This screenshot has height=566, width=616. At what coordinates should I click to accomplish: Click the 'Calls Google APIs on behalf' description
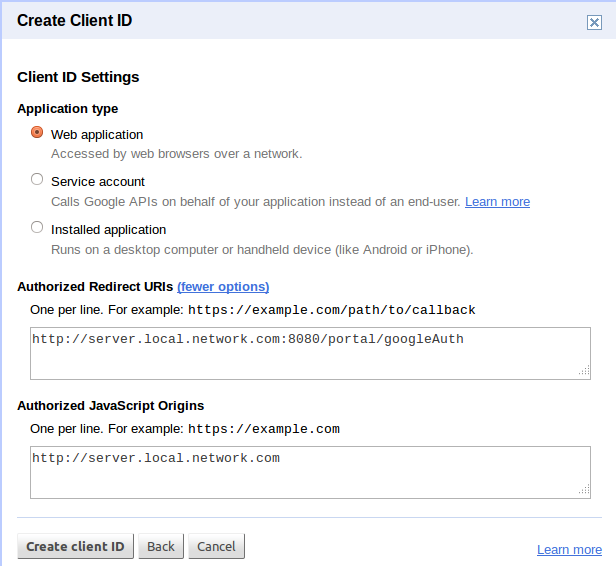click(256, 202)
